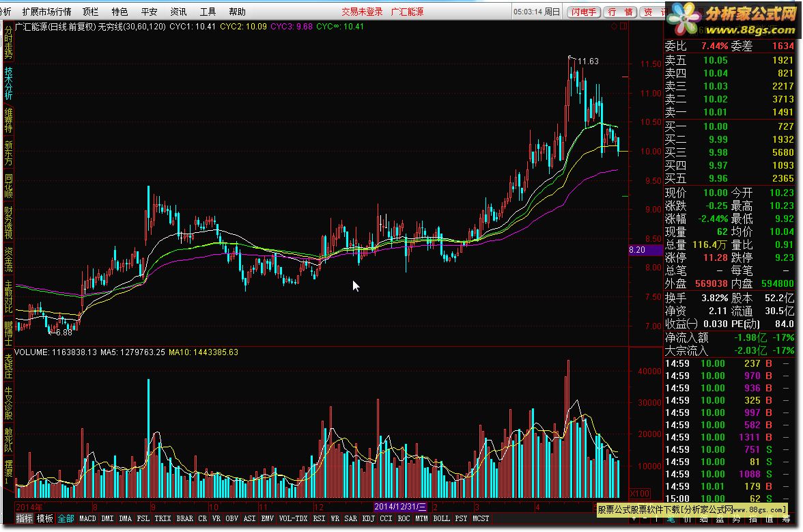The width and height of the screenshot is (803, 532).
Task: Switch indicator to DMA
Action: pyautogui.click(x=126, y=518)
